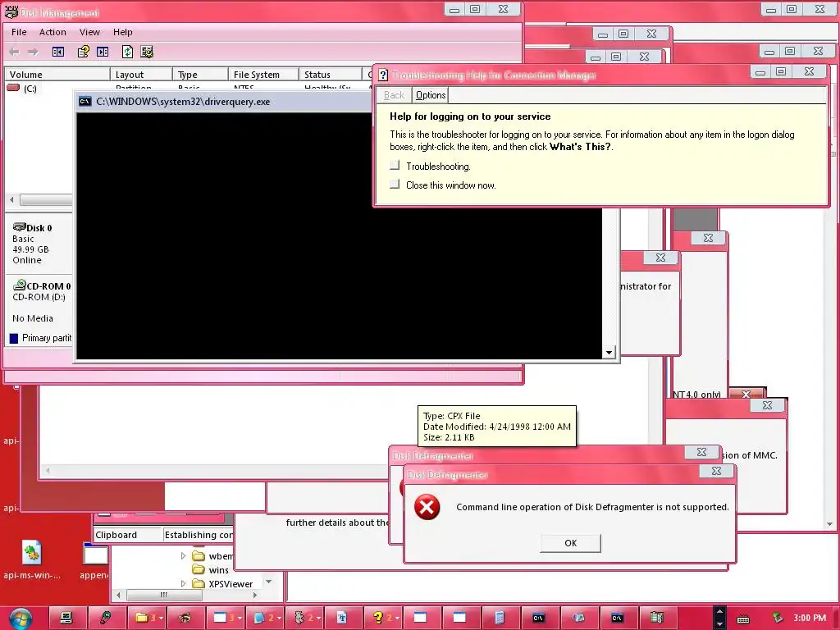Screen dimensions: 840x630
Task: Click the Type column header
Action: 200,75
